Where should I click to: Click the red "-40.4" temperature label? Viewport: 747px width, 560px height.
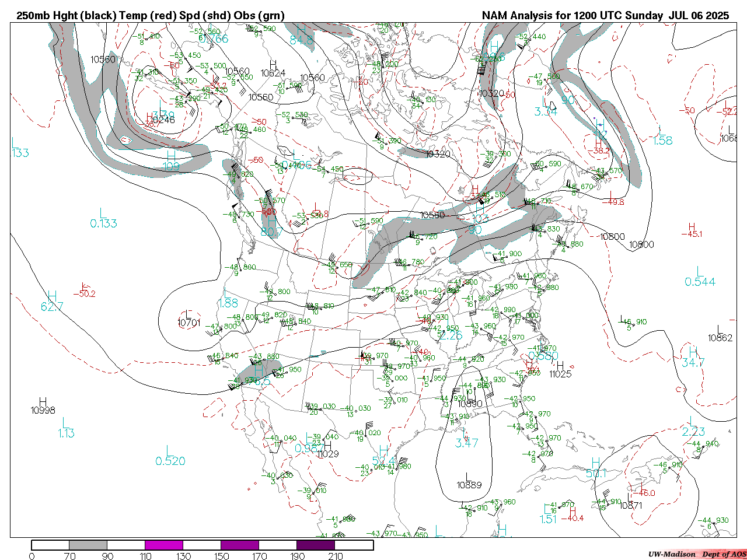tap(573, 518)
